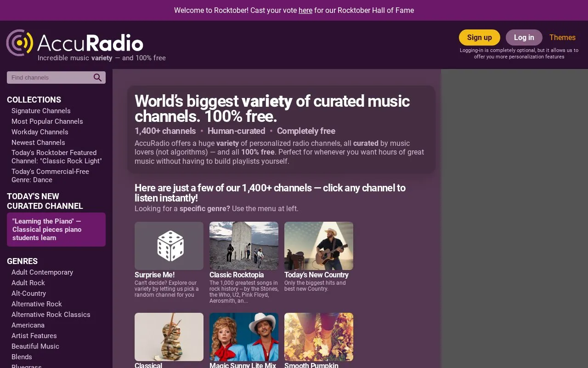Click the Log in button
This screenshot has height=368, width=588.
pos(524,37)
